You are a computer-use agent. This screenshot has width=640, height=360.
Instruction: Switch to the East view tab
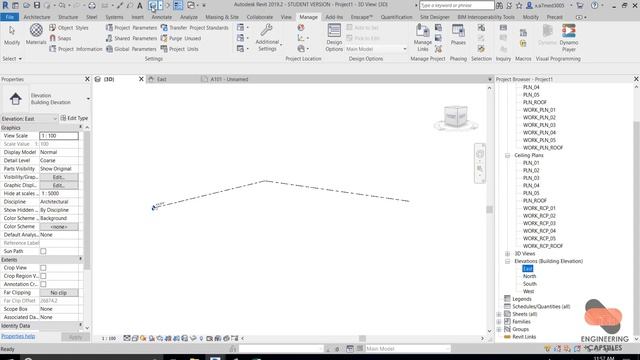[162, 79]
